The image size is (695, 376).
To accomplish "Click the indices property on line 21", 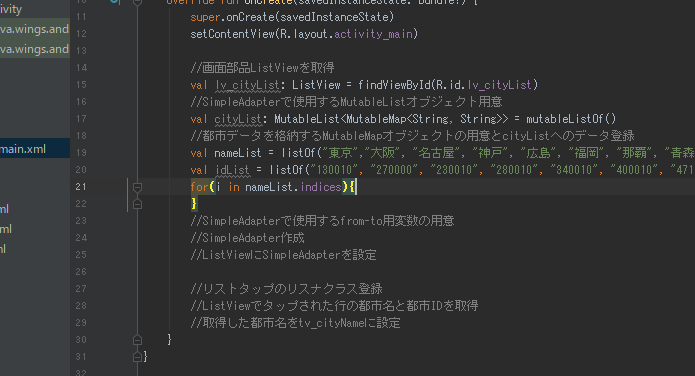I will (321, 187).
